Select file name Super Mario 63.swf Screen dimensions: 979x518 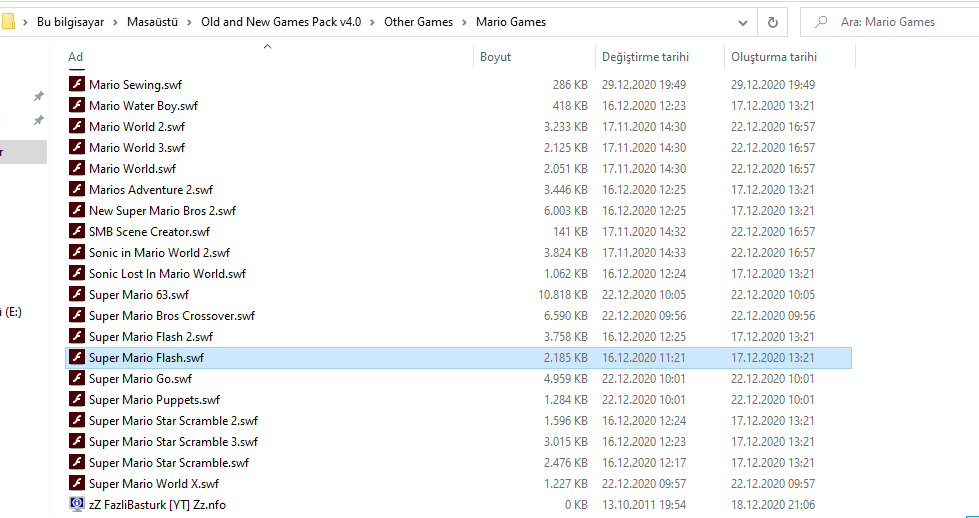139,295
